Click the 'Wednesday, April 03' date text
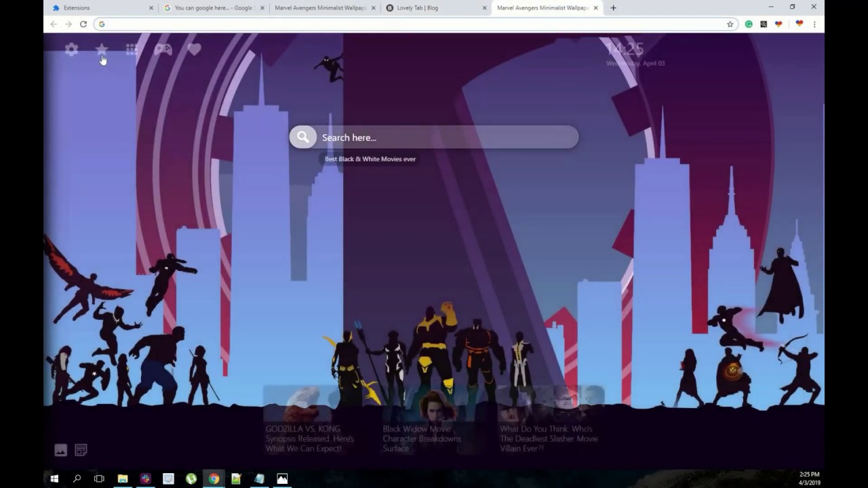Image resolution: width=868 pixels, height=488 pixels. [635, 63]
